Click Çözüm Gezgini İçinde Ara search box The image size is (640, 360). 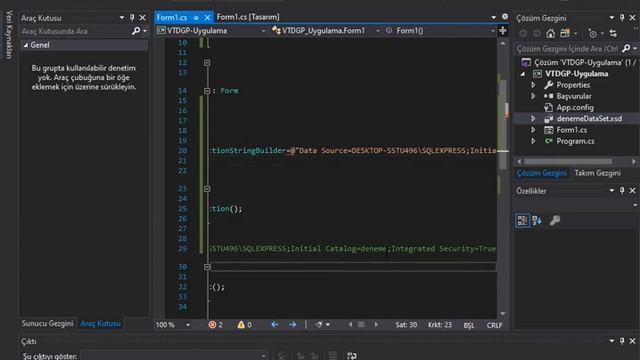point(567,49)
